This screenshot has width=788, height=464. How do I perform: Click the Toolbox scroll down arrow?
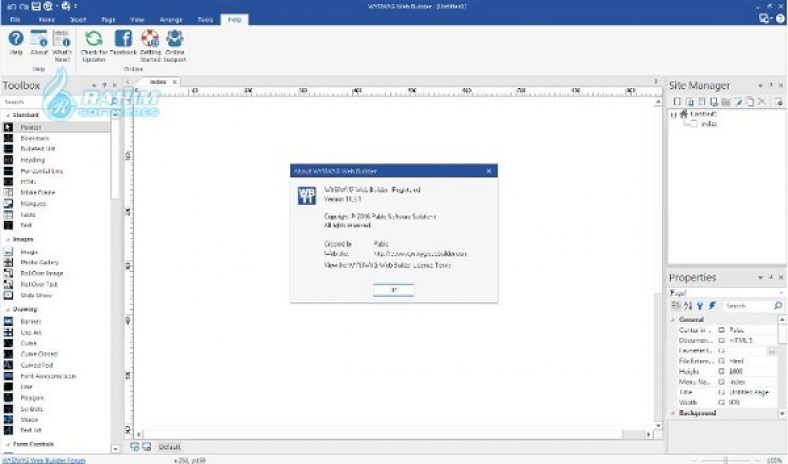[116, 448]
